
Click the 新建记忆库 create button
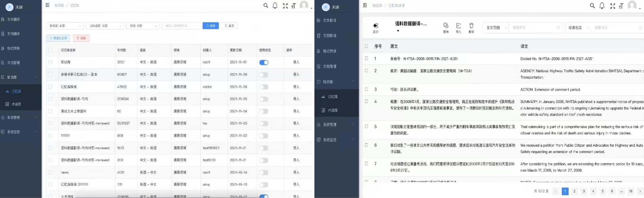pos(58,38)
